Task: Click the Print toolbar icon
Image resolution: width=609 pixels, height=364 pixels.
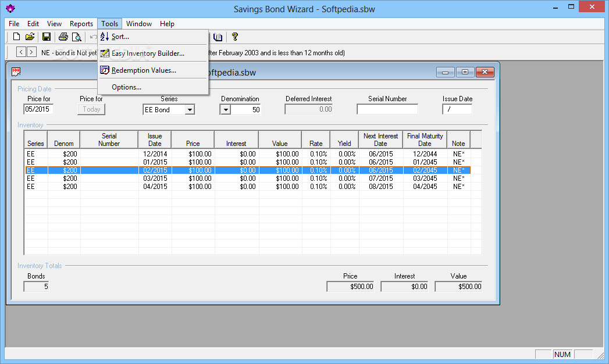Action: 63,37
